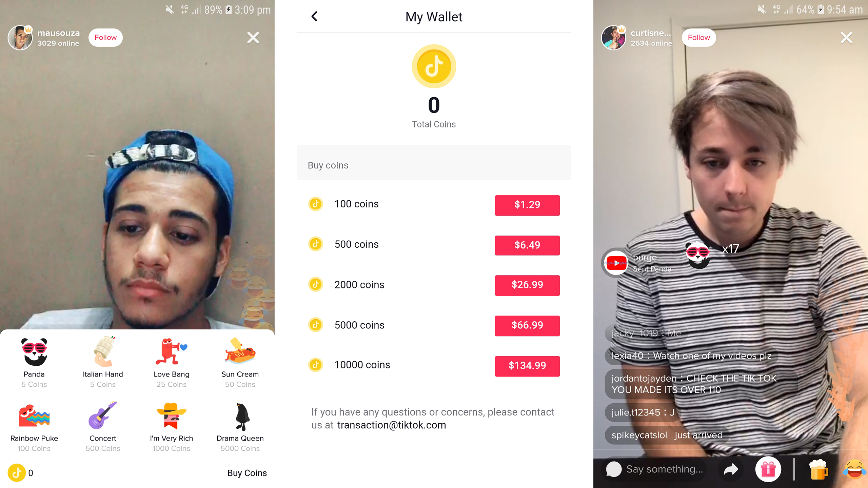Select the $1.29 option for 100 coins
The width and height of the screenshot is (868, 488).
527,205
